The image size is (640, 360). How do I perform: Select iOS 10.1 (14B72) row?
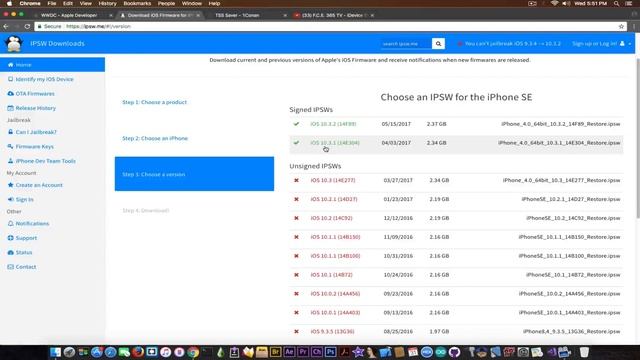[x=456, y=275]
